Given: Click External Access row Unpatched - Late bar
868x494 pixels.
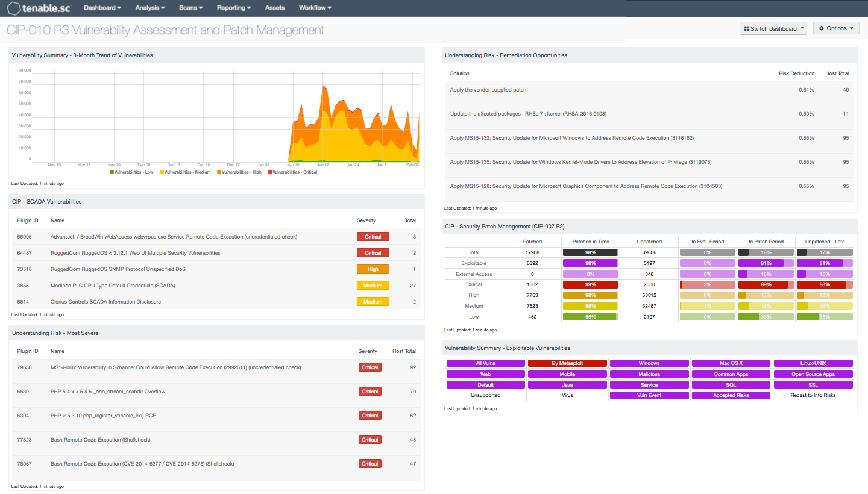Looking at the screenshot, I should pos(825,274).
